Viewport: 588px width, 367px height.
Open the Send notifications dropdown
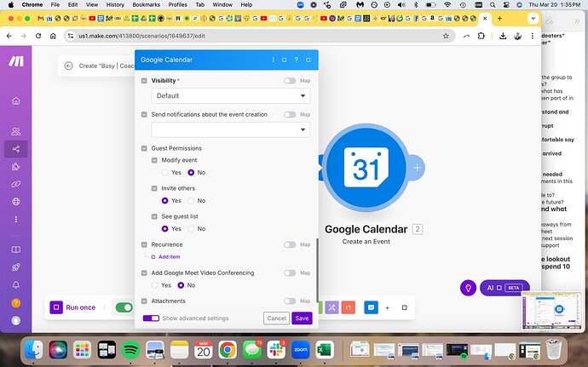click(231, 129)
